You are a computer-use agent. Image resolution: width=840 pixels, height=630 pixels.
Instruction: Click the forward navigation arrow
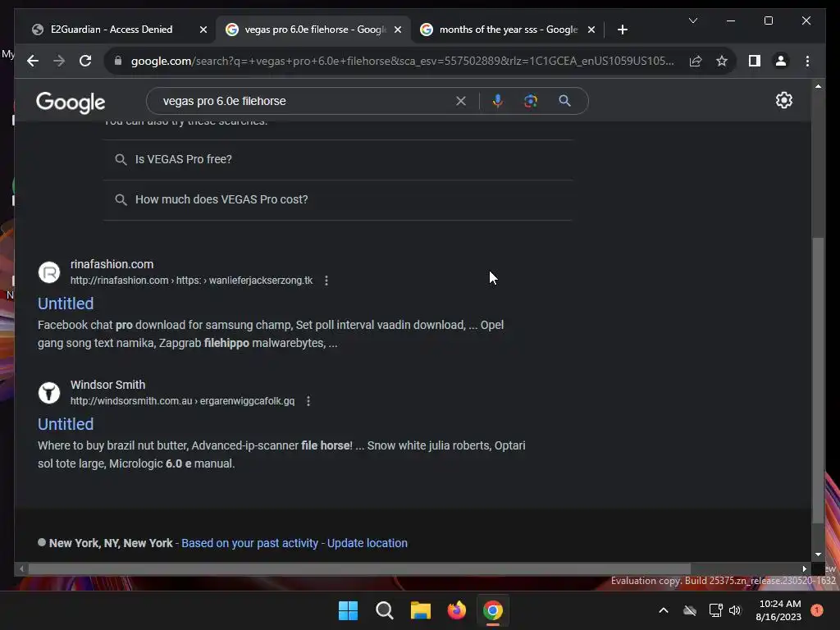coord(59,61)
